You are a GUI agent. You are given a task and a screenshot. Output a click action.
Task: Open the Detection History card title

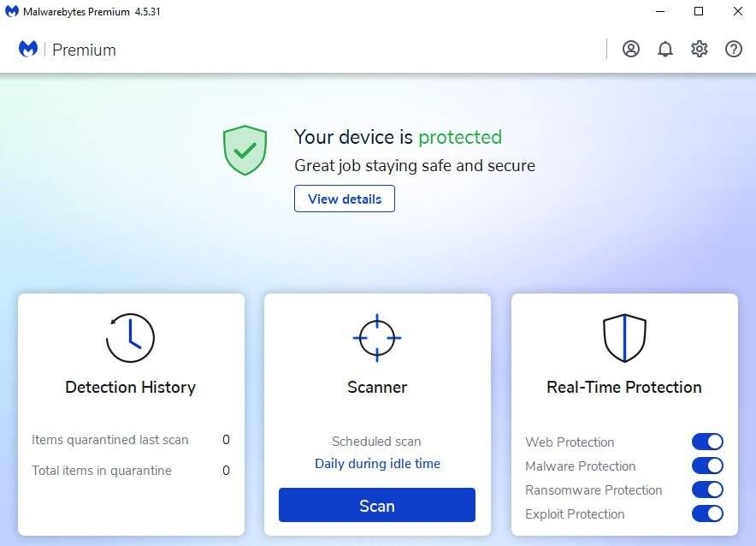point(130,387)
